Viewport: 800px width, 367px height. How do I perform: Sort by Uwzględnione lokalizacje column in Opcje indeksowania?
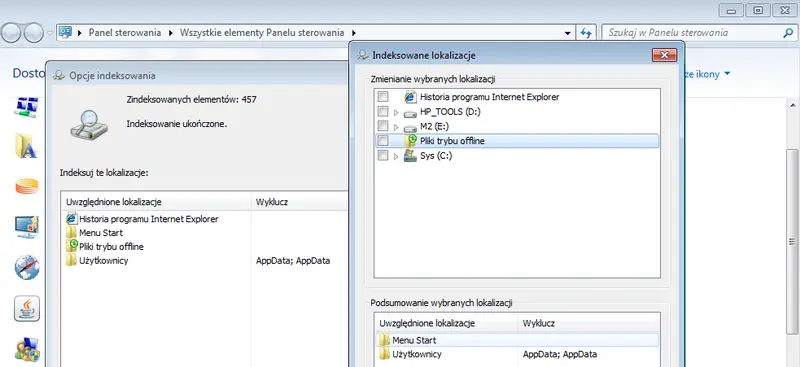(x=156, y=202)
